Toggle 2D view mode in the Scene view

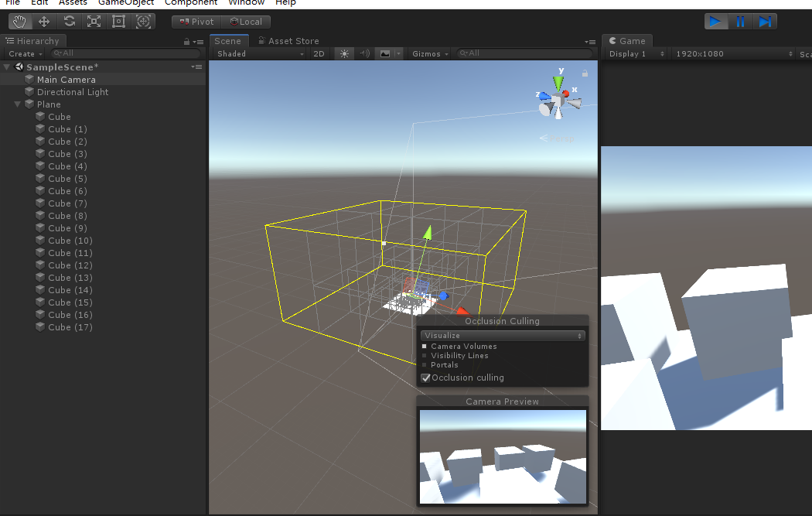[319, 53]
